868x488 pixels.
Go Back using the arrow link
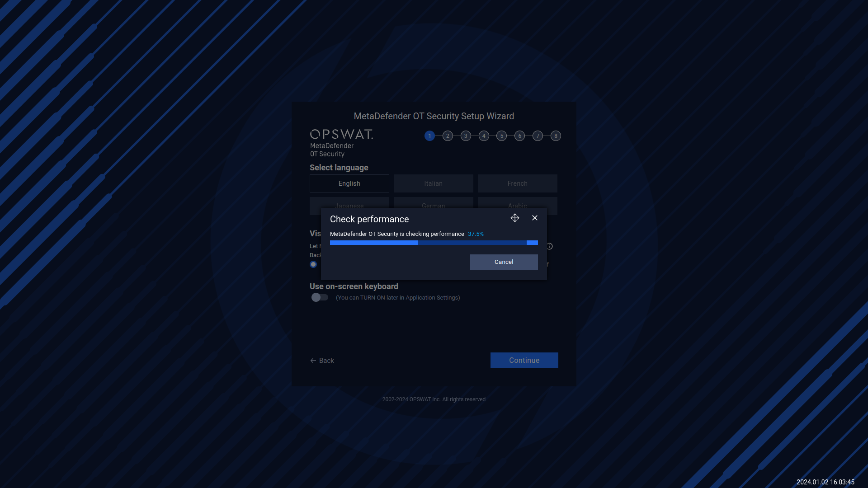(322, 361)
